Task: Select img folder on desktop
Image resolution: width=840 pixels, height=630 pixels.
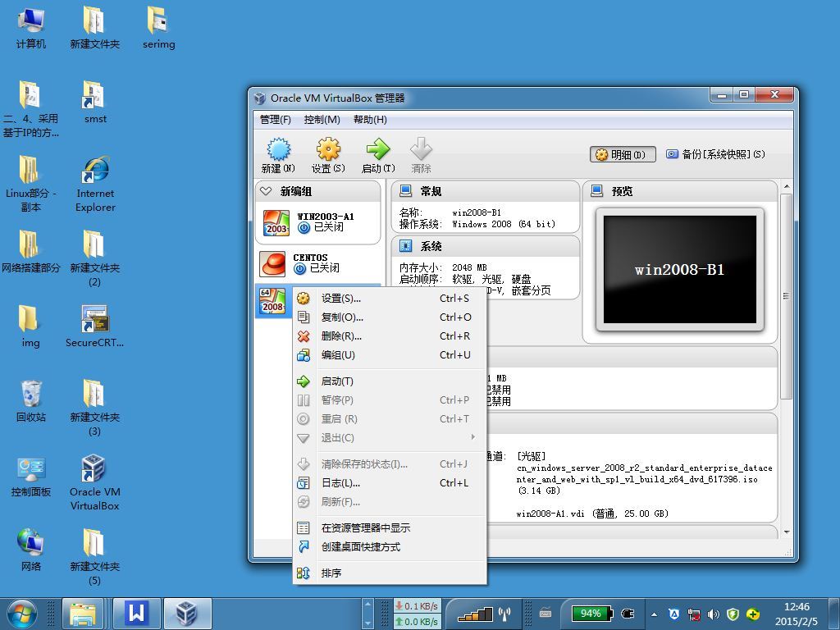Action: pyautogui.click(x=30, y=326)
